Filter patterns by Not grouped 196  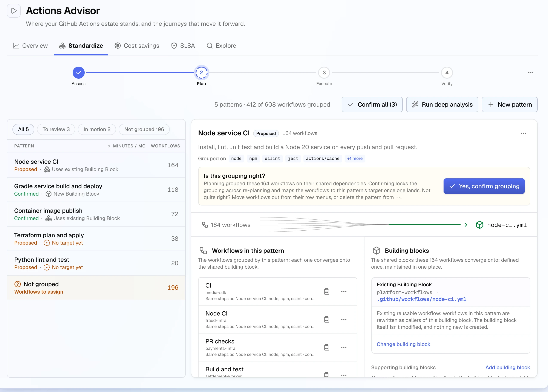(144, 129)
